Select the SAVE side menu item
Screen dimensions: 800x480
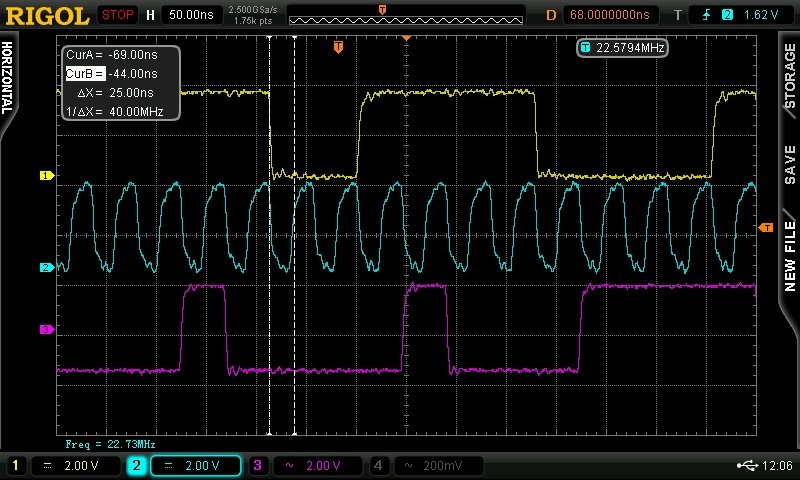tap(790, 164)
